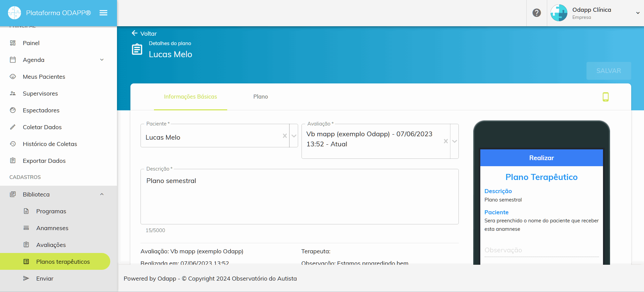Click the Plataforma ODAPP logo icon

(14, 13)
